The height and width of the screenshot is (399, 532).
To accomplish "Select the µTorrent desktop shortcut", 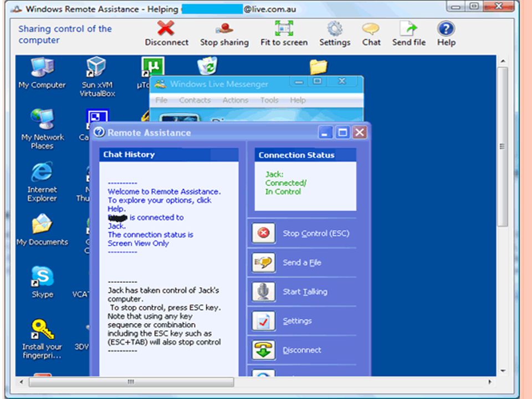I will (x=153, y=66).
